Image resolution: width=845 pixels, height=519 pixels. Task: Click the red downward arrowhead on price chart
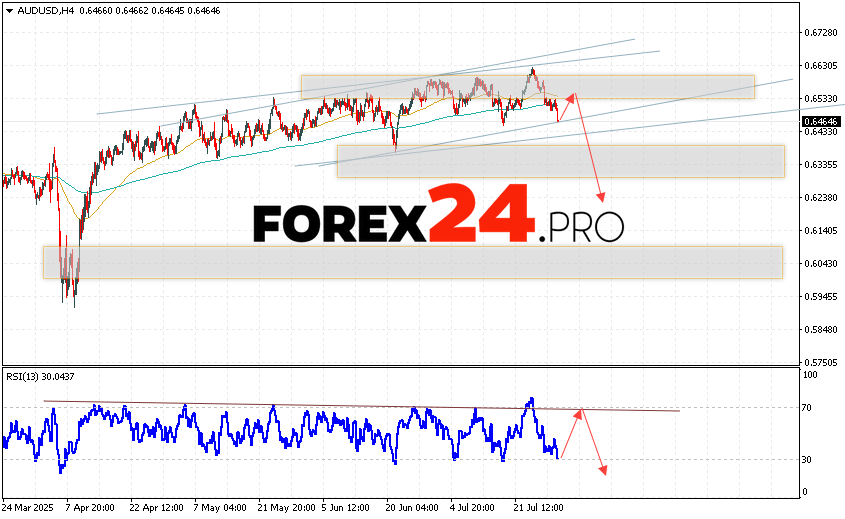[602, 197]
